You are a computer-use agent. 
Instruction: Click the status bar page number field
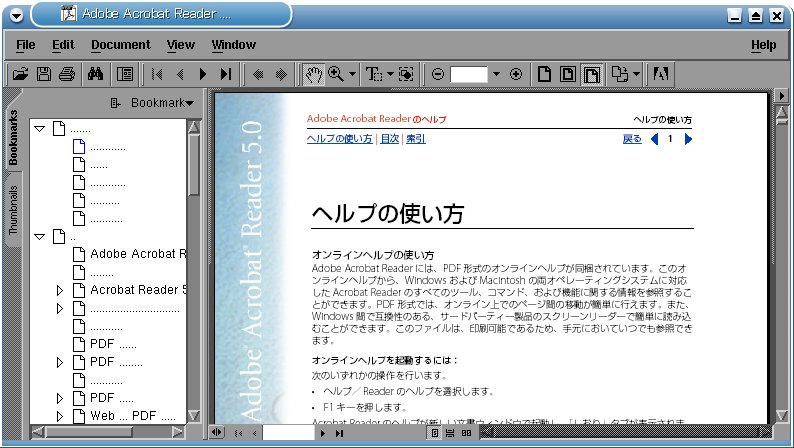(288, 433)
